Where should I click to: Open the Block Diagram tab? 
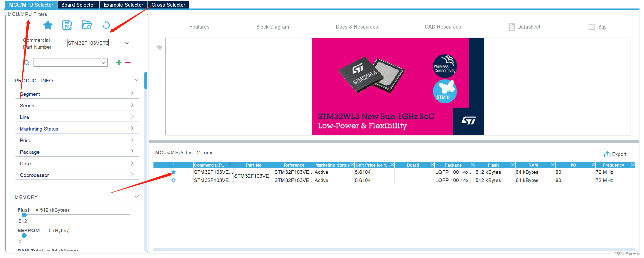273,27
